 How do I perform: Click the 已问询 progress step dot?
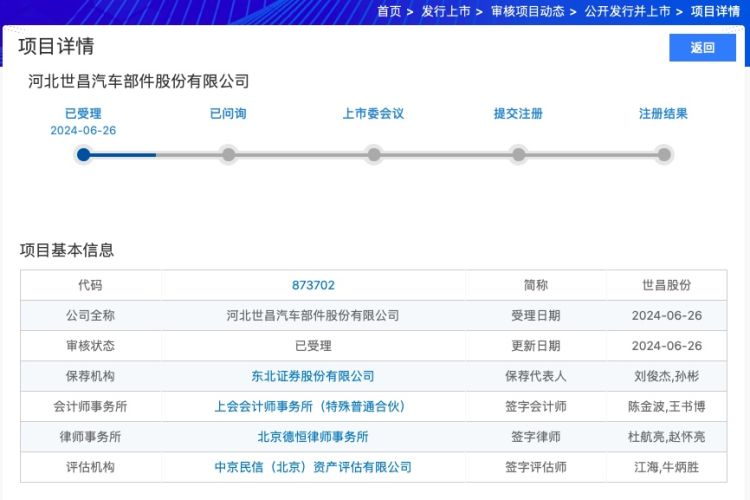tap(228, 154)
